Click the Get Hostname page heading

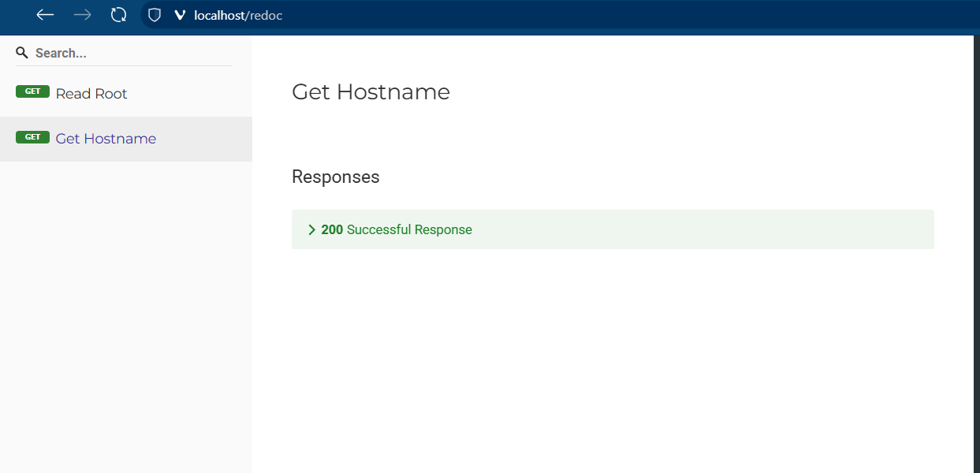pos(371,92)
